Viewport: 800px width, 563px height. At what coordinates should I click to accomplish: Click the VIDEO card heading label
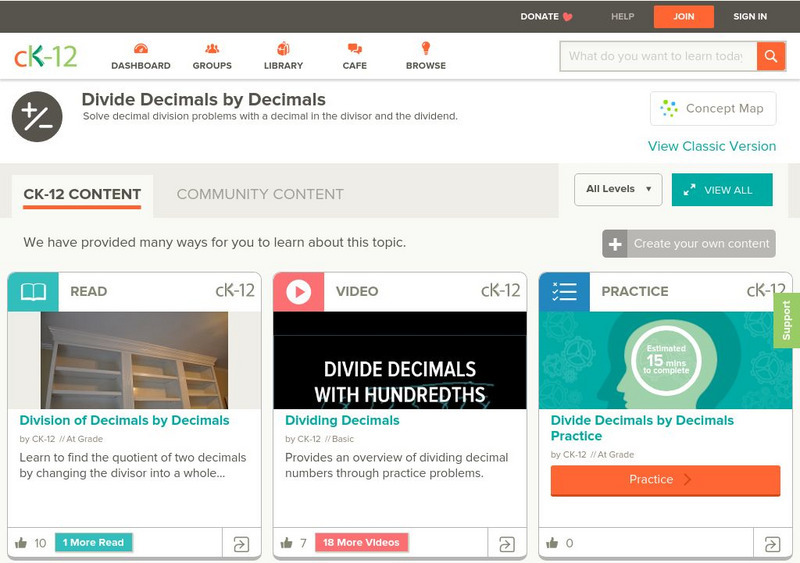point(357,291)
